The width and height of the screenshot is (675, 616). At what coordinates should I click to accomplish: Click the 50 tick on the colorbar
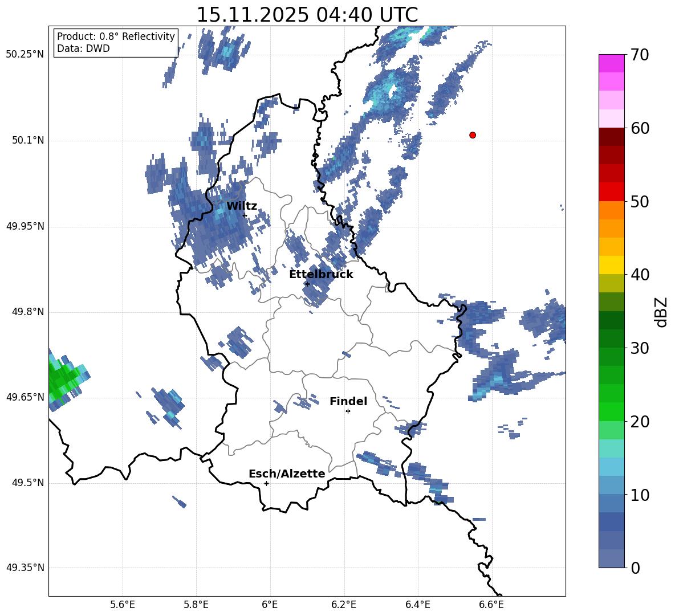640,201
